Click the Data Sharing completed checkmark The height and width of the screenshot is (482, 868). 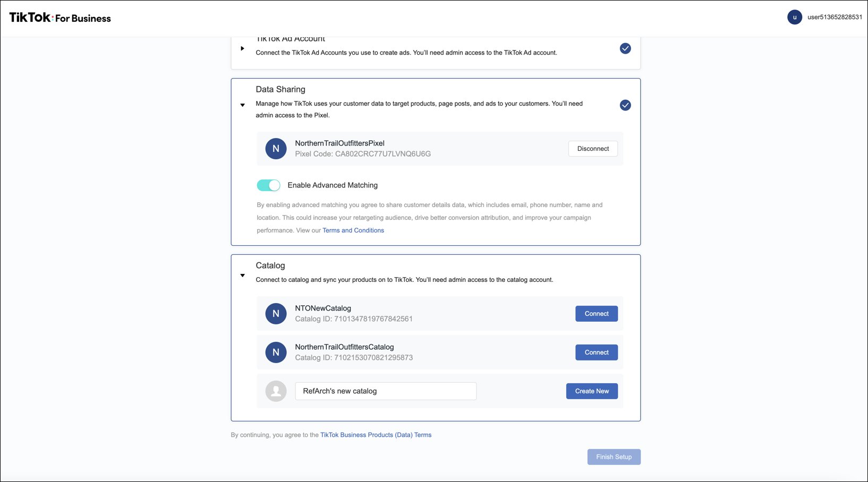(x=625, y=105)
